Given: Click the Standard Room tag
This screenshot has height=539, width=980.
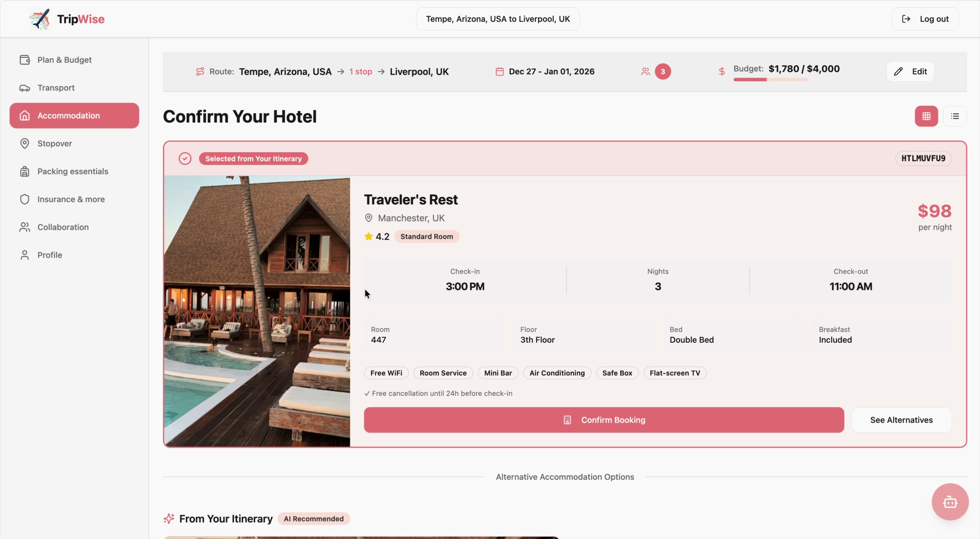Looking at the screenshot, I should tap(426, 236).
